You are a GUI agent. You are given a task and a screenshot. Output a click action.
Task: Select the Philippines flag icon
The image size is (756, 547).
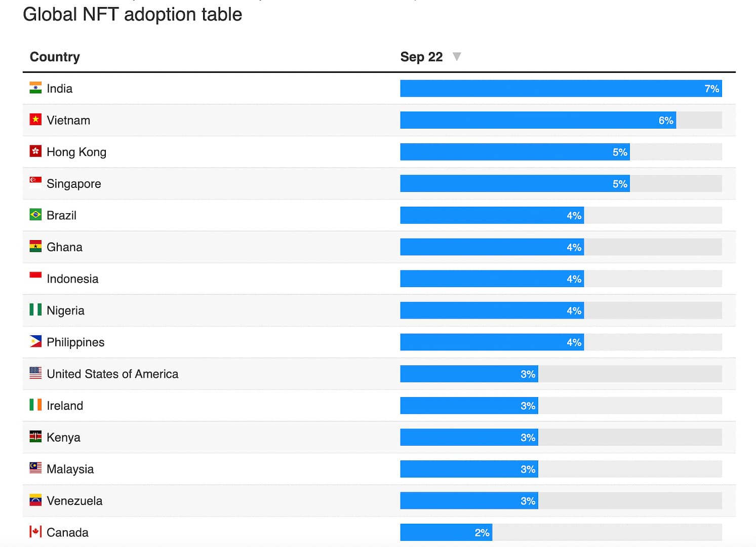click(x=35, y=342)
